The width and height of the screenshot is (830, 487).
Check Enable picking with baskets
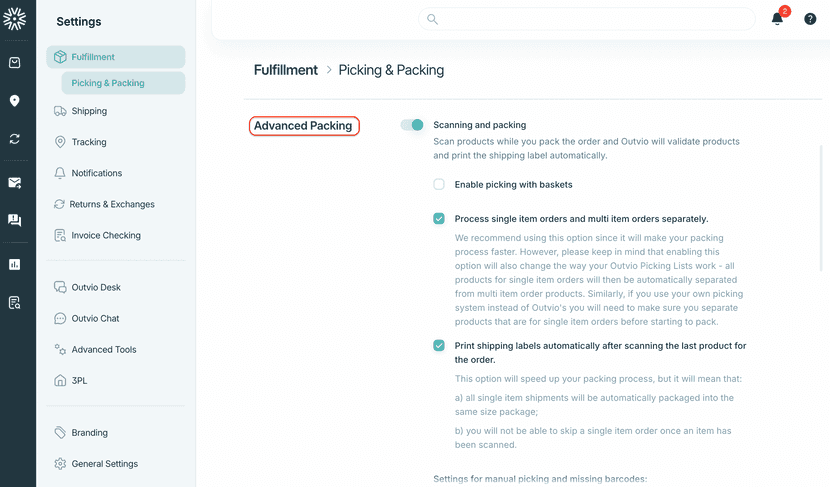pyautogui.click(x=439, y=184)
